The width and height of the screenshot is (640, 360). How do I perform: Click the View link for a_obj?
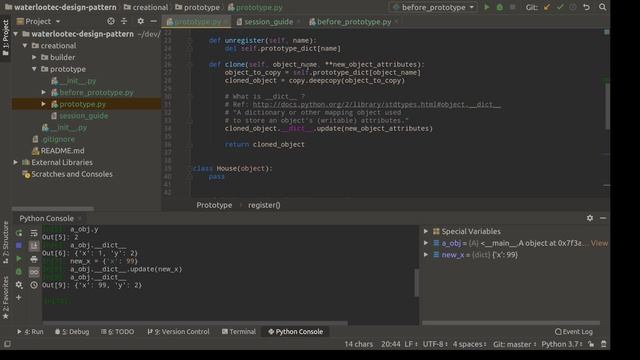(599, 243)
